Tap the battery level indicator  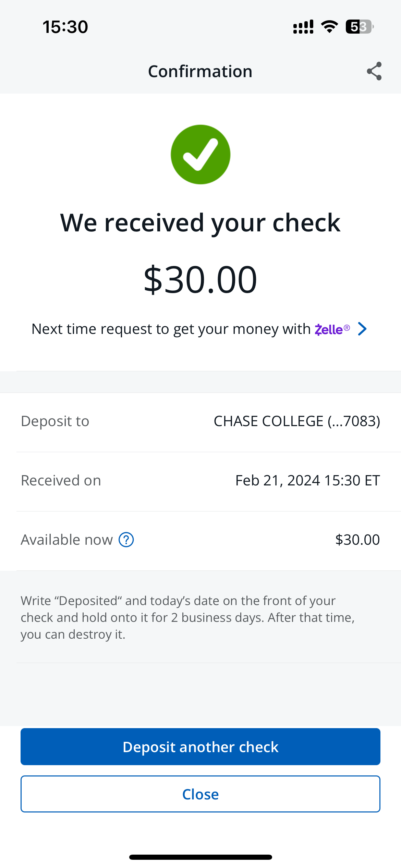click(359, 27)
